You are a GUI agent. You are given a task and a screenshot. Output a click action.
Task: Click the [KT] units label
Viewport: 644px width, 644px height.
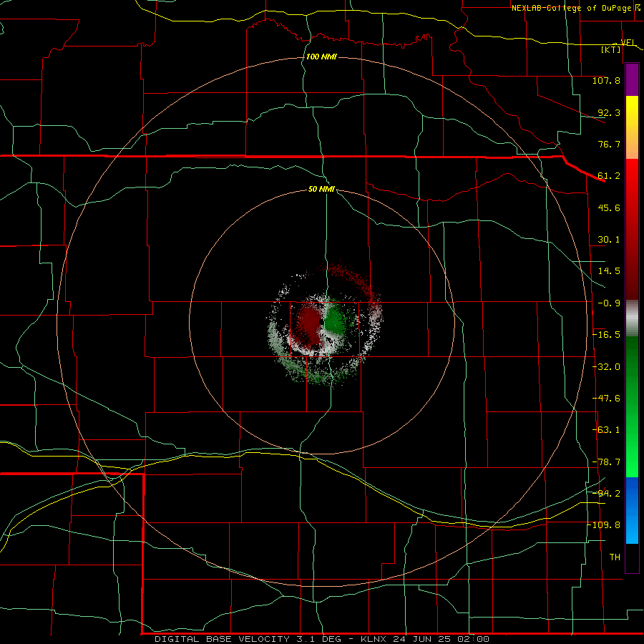coord(611,49)
